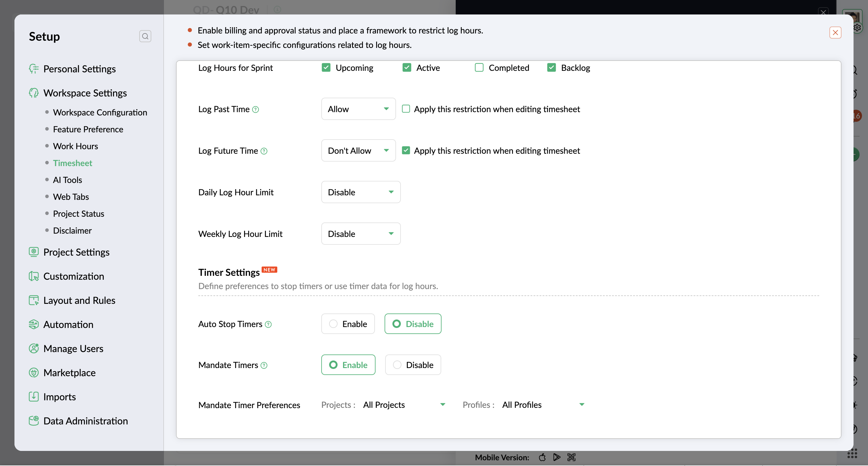
Task: Click the Log Past Time help icon
Action: tap(255, 109)
